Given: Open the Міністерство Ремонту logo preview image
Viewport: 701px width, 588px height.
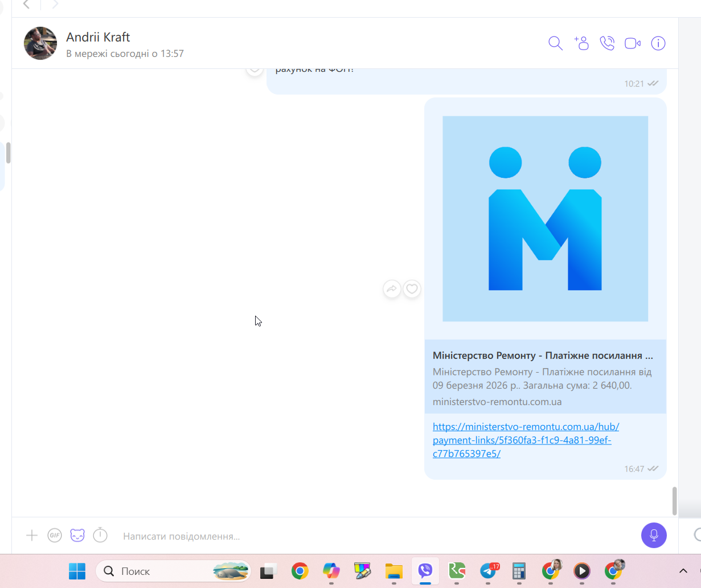Looking at the screenshot, I should point(546,219).
